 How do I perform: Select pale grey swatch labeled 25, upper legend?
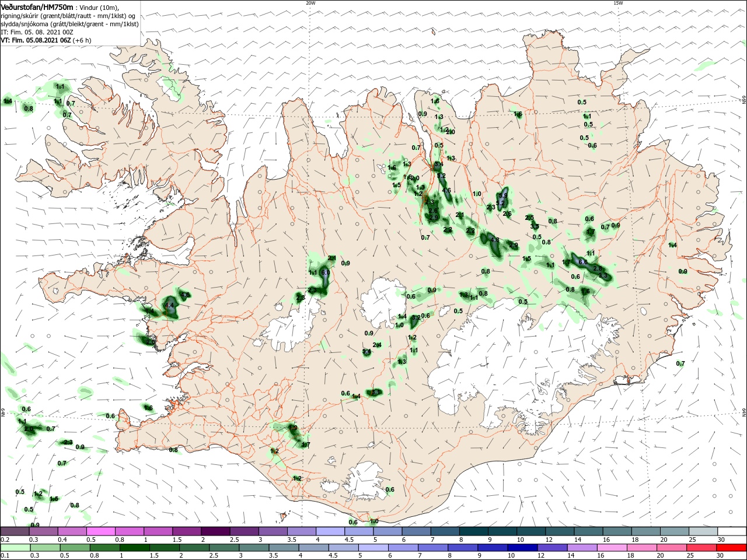[x=703, y=531]
